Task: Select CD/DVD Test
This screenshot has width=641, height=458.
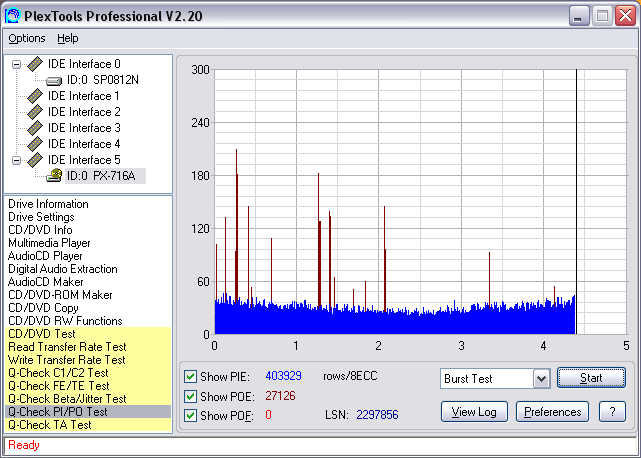Action: pyautogui.click(x=88, y=334)
